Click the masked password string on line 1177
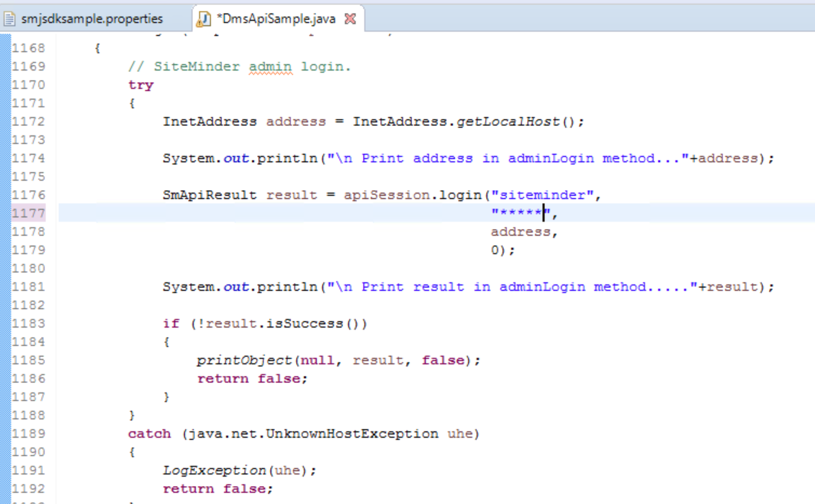Screen dimensions: 815x504 [x=519, y=212]
